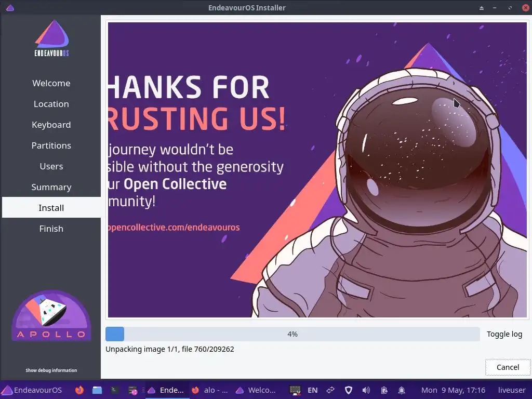532x399 pixels.
Task: Launch Firefox from the taskbar launcher
Action: pyautogui.click(x=79, y=390)
